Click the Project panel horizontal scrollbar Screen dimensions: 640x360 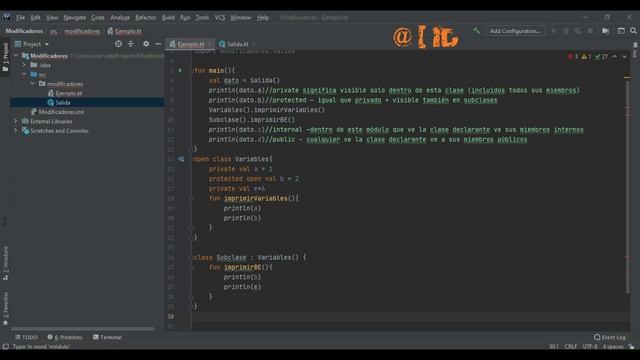point(82,329)
